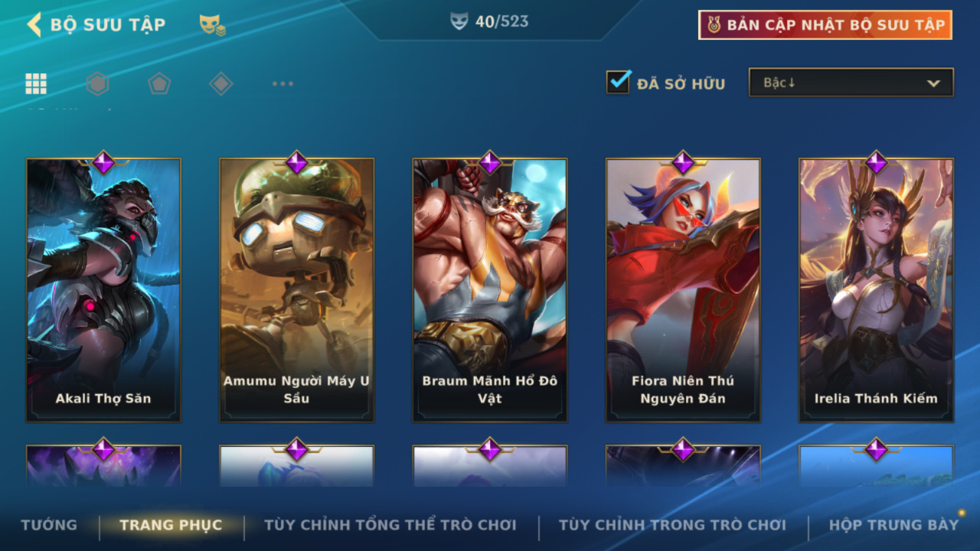980x551 pixels.
Task: Open the three-dots more filters icon
Action: [283, 83]
